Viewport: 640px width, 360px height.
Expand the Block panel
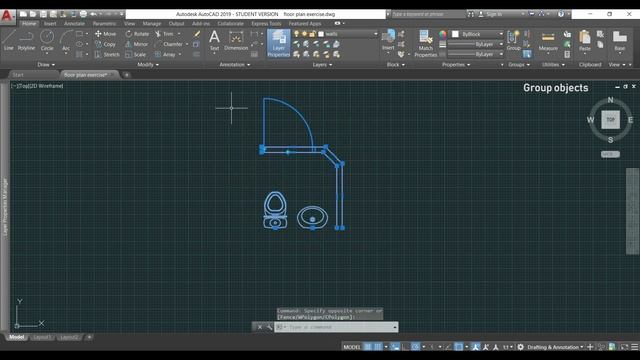pos(396,64)
